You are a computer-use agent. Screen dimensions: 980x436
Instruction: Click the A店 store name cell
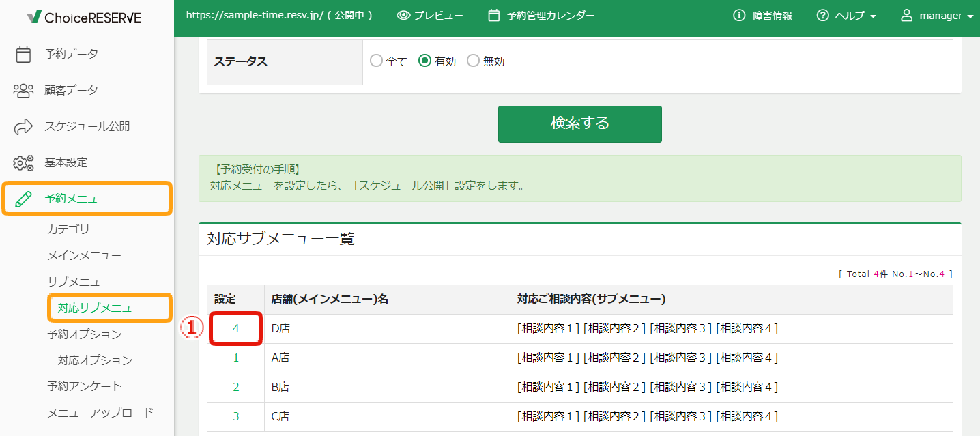pos(387,358)
